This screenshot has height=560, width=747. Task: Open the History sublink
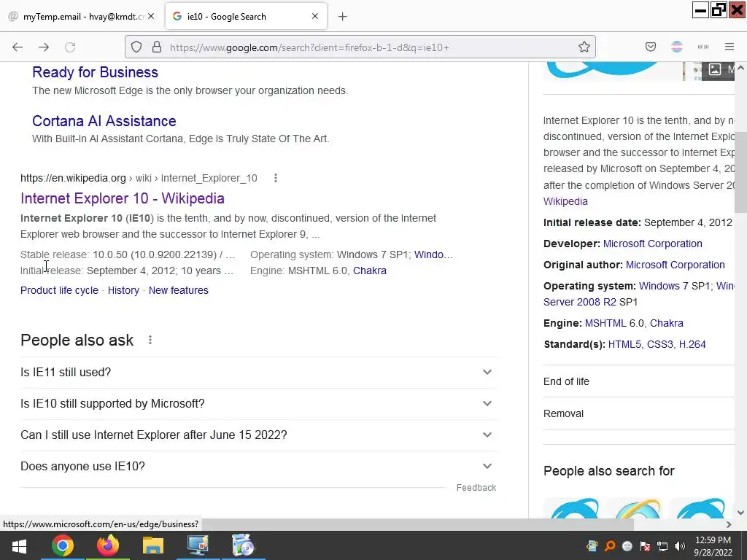coord(123,290)
